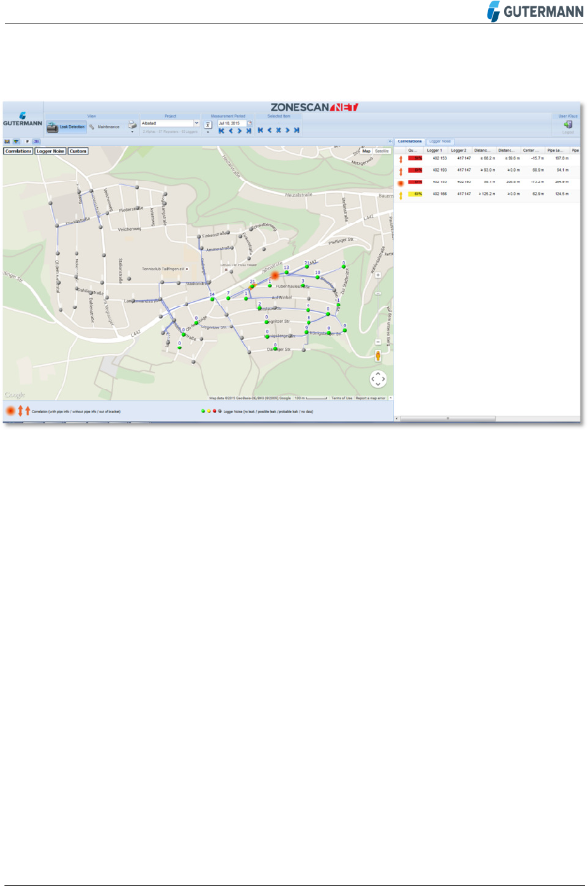
Task: Click logger marker labeled 7
Action: tap(228, 298)
